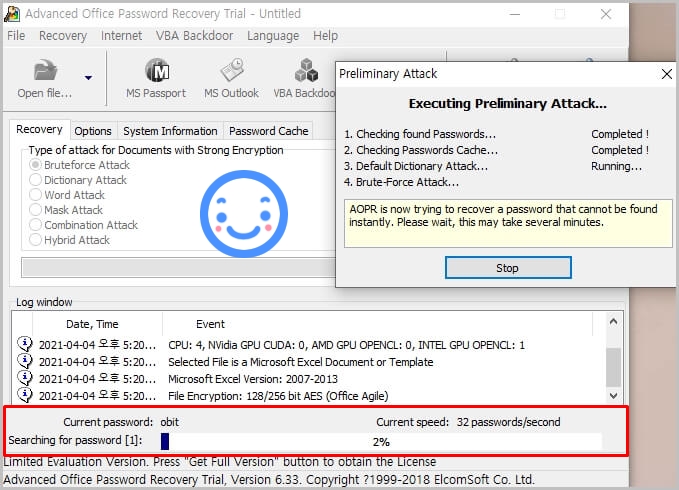Close the main application window
The image size is (679, 490).
(606, 14)
